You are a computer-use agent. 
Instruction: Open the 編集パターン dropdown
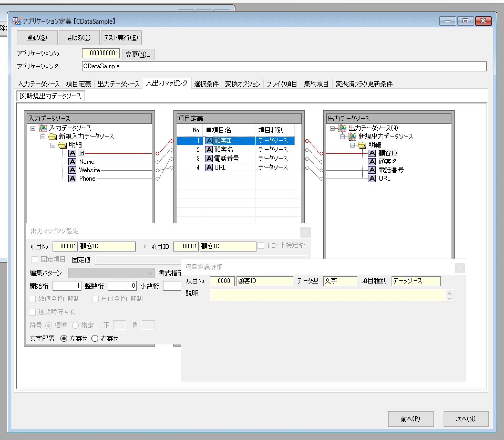[150, 273]
